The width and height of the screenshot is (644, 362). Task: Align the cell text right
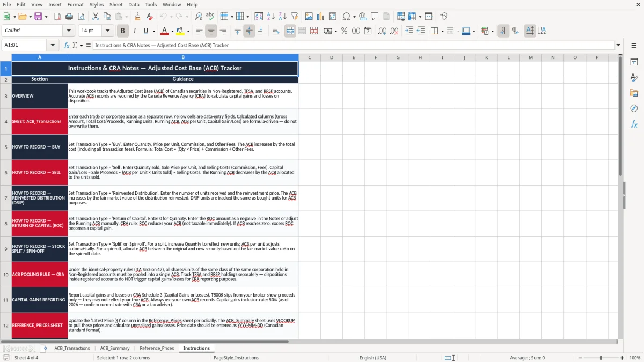tap(223, 31)
